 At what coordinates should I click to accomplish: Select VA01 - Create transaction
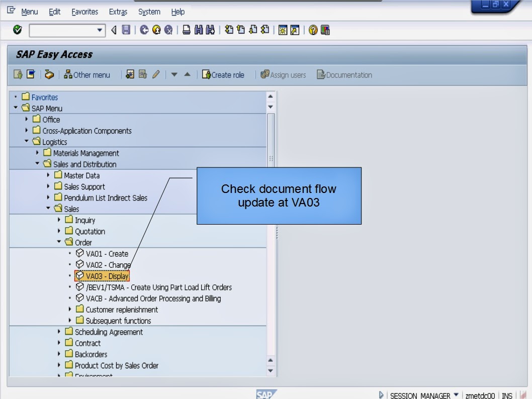point(102,254)
